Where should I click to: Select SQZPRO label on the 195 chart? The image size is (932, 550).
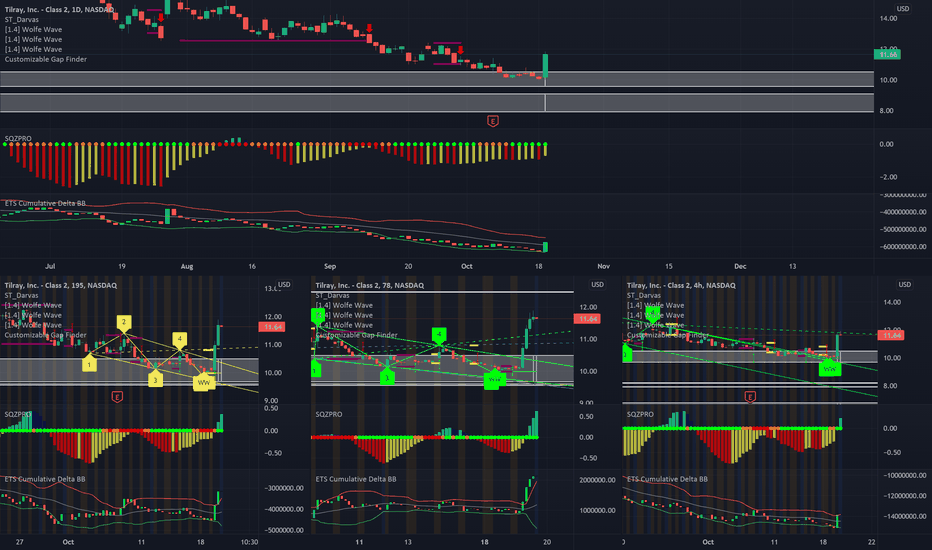18,414
